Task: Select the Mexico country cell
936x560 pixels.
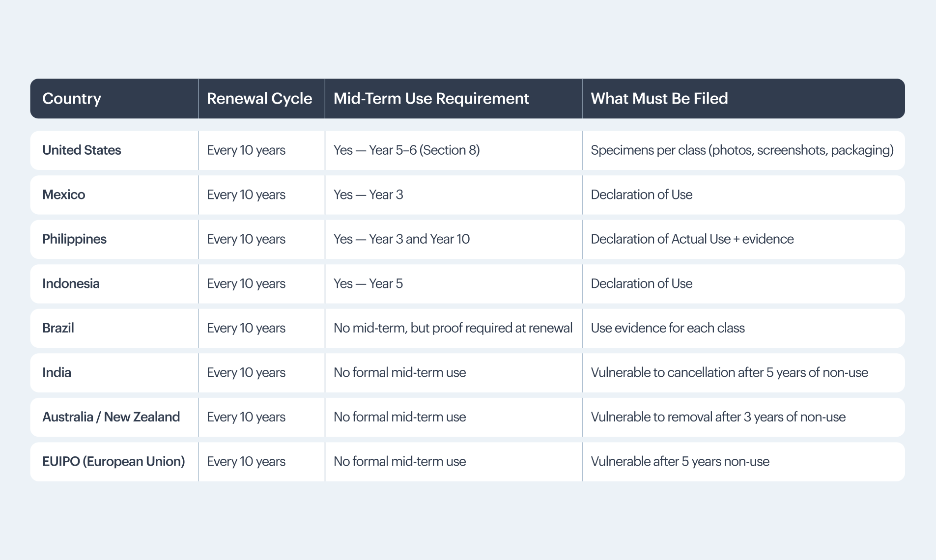Action: coord(64,195)
